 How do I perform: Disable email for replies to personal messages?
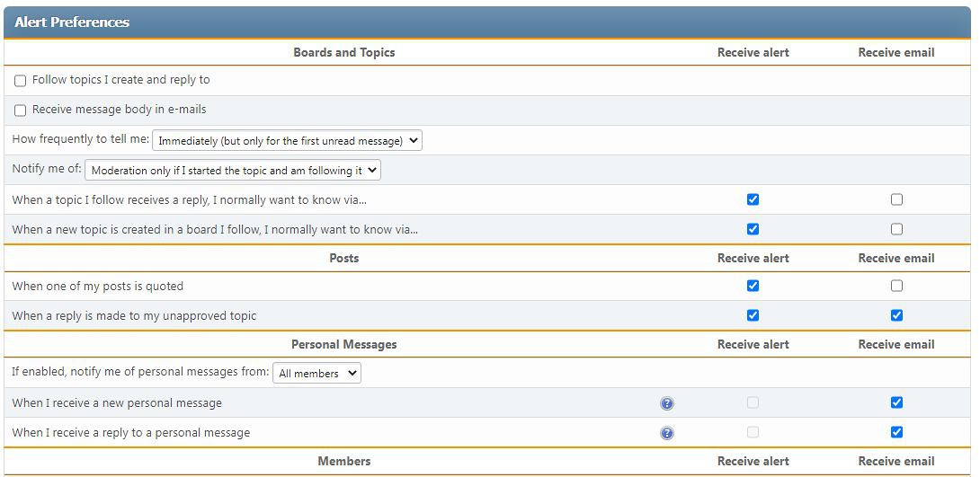896,432
